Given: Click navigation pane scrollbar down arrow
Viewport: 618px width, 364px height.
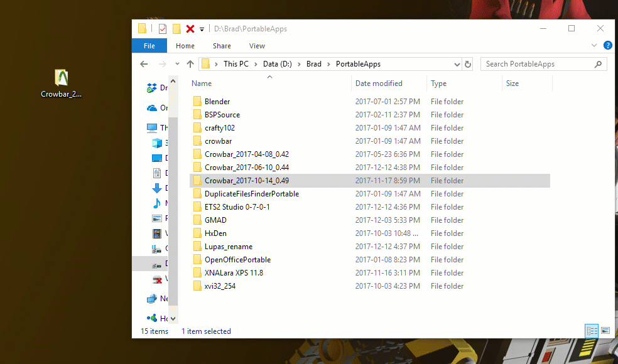Looking at the screenshot, I should point(173,318).
